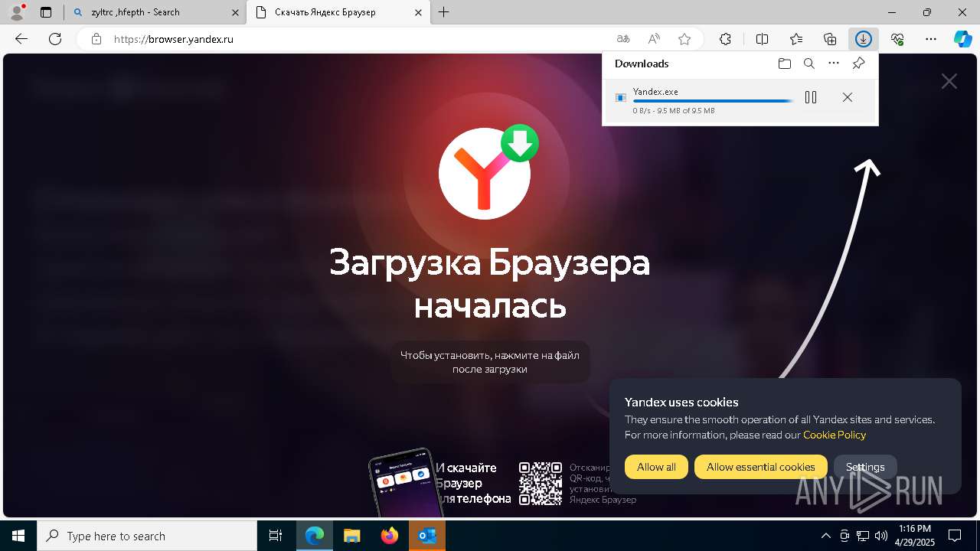Search downloads magnifier icon
Screen dimensions: 980x551
click(x=808, y=64)
